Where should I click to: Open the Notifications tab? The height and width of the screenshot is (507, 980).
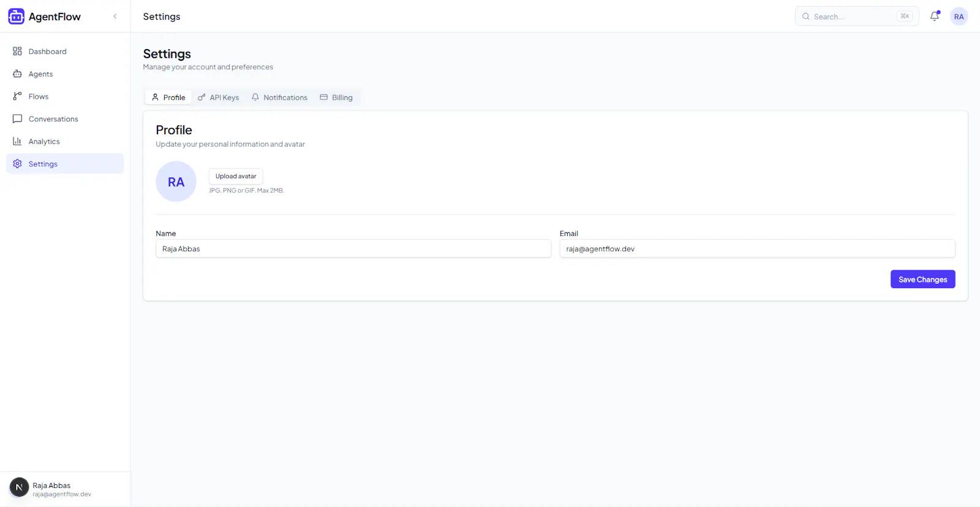point(280,97)
